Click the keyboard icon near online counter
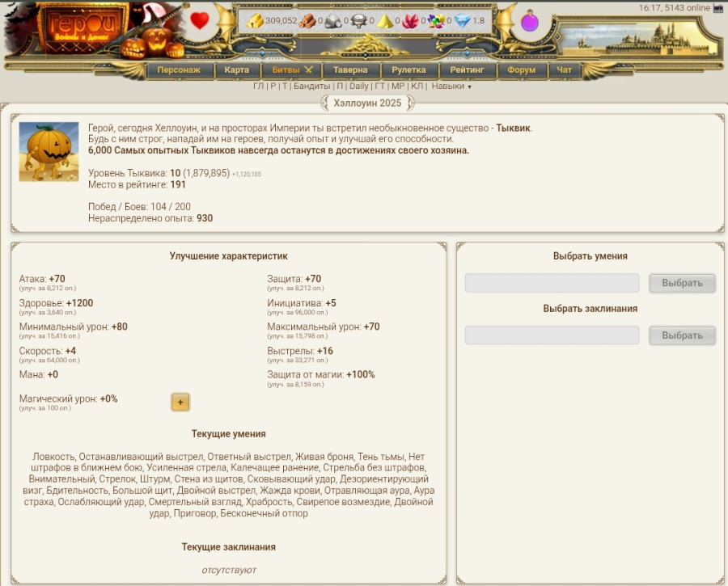The height and width of the screenshot is (586, 728). coord(718,8)
